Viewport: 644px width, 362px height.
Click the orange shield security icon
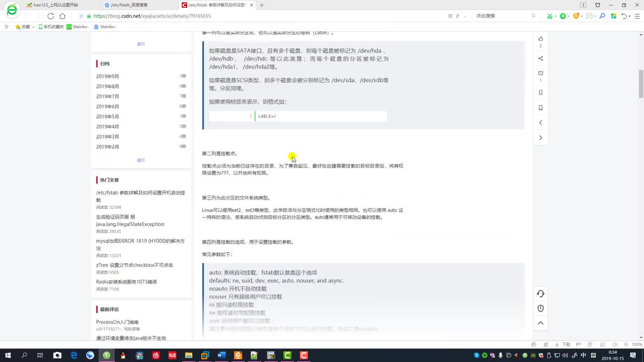576,16
